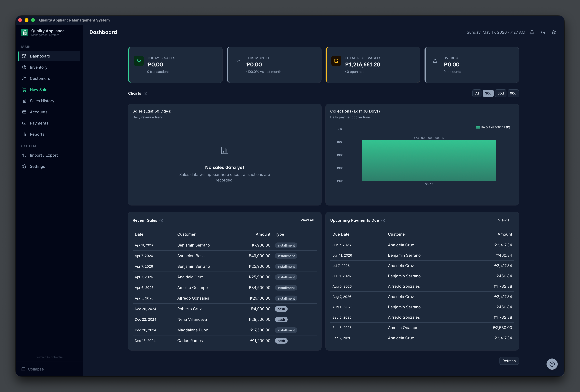Switch charts to 60d range
This screenshot has width=580, height=392.
pyautogui.click(x=500, y=93)
